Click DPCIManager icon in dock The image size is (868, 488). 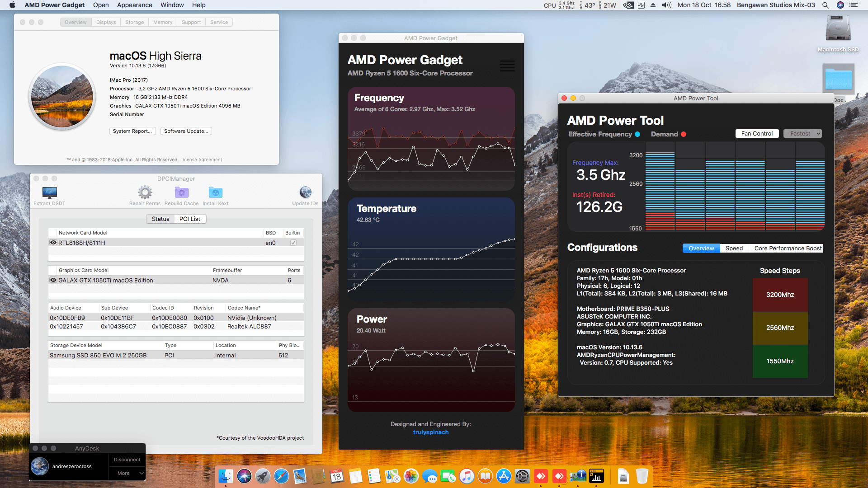tap(578, 476)
